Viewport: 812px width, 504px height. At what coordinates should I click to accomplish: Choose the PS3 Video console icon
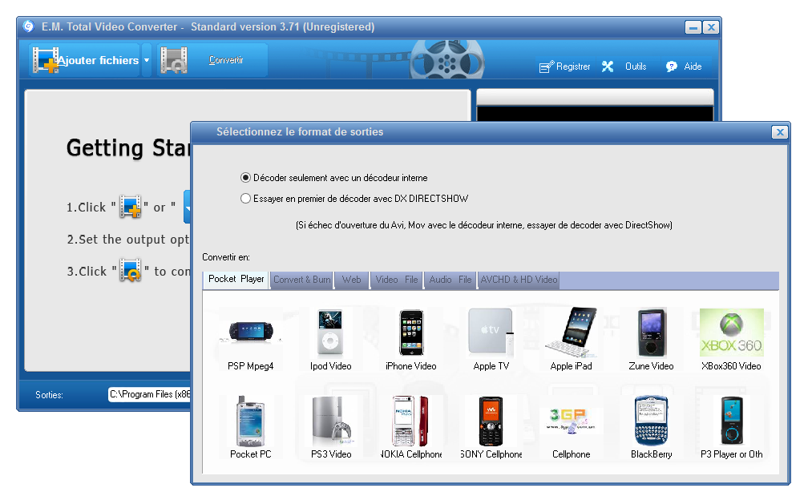[331, 421]
